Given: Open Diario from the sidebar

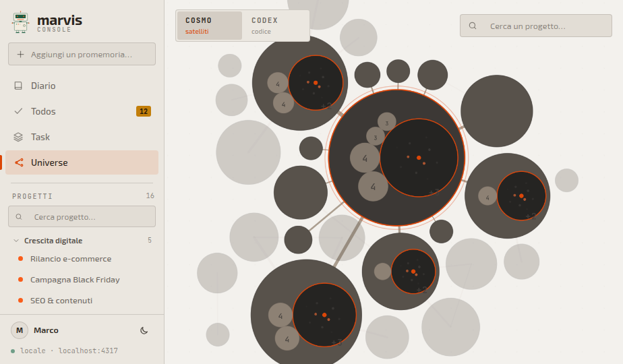Looking at the screenshot, I should tap(82, 86).
